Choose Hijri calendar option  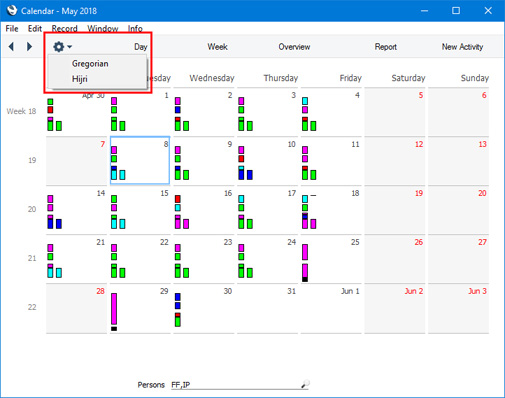[x=80, y=79]
